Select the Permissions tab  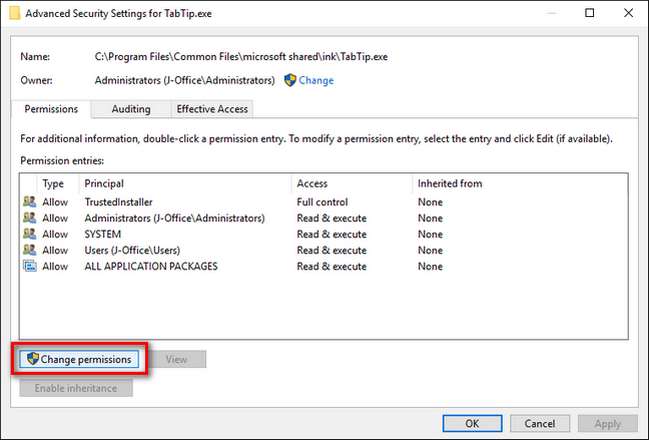[x=51, y=109]
